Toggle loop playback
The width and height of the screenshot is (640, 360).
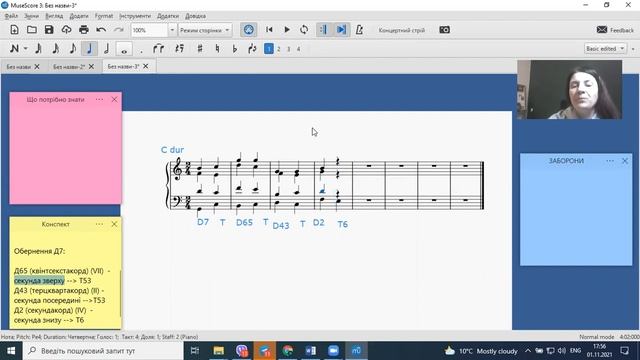(304, 30)
